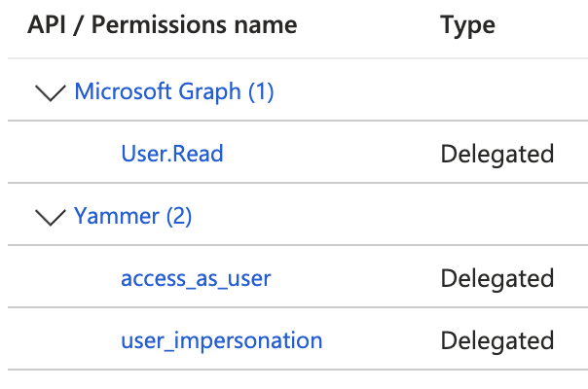Open the access_as_user permission details

[196, 279]
